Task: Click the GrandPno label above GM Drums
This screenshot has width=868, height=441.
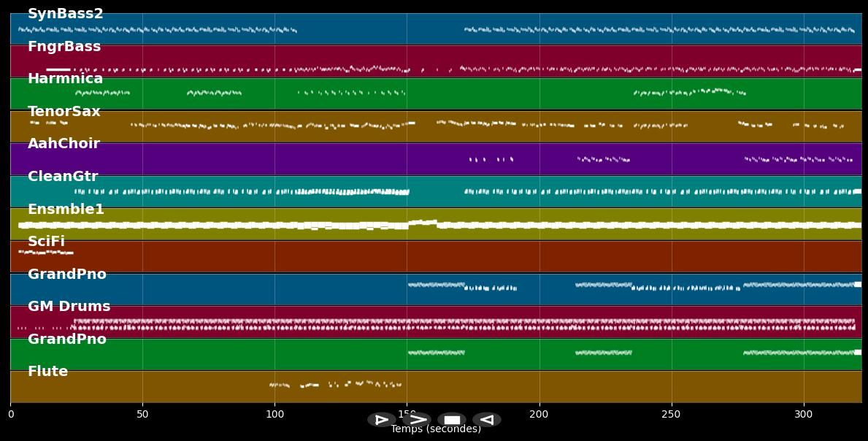Action: (67, 275)
